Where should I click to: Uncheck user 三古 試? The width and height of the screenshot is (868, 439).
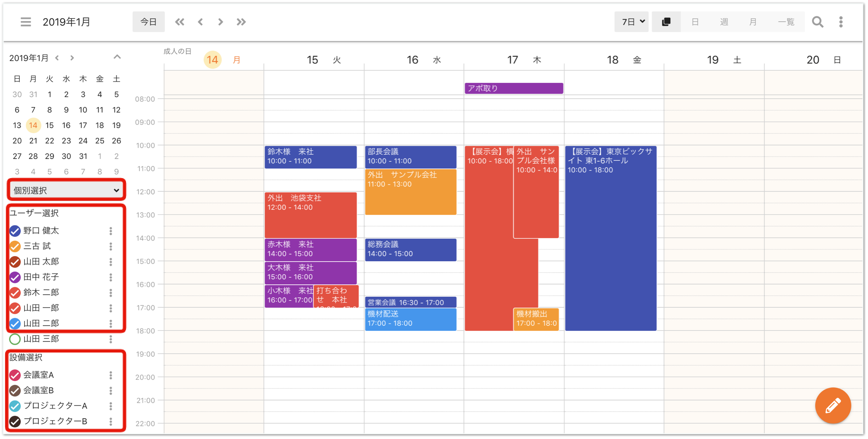click(x=15, y=246)
